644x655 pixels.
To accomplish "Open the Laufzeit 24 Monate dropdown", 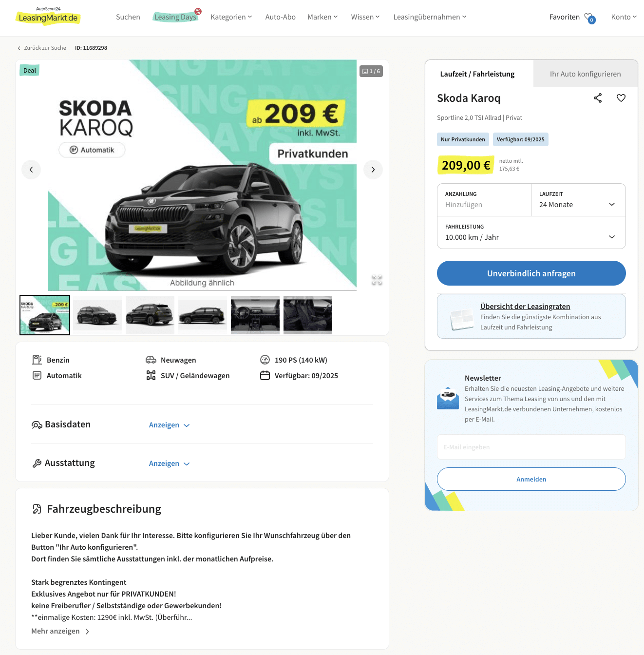I will [x=578, y=200].
